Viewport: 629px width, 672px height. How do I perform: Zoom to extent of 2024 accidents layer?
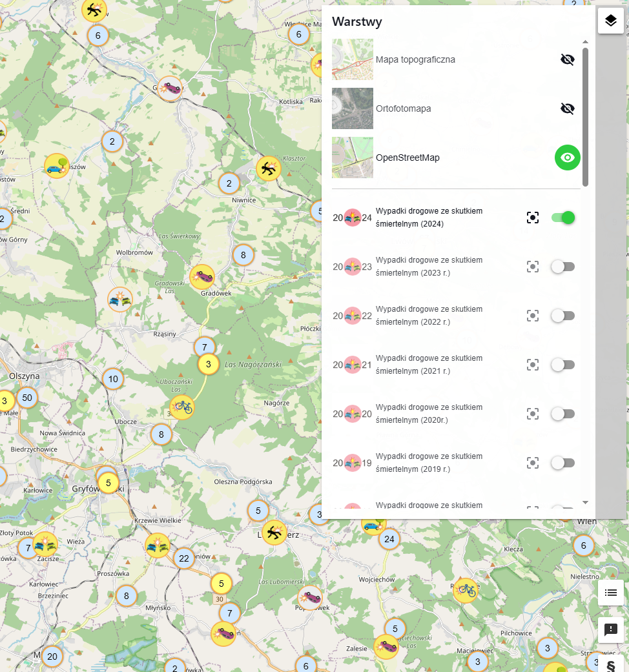[x=532, y=218]
